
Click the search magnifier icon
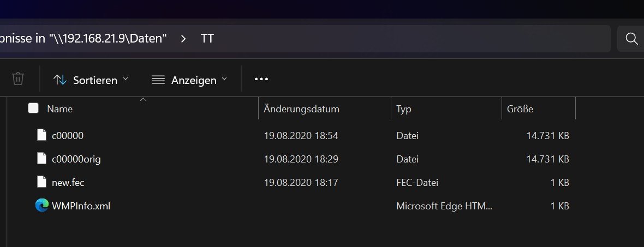(631, 39)
